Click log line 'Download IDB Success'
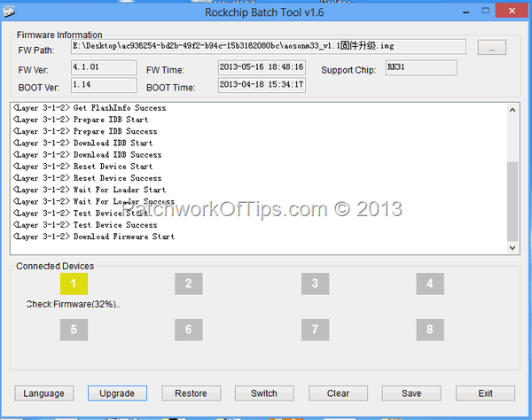The height and width of the screenshot is (420, 532). (87, 154)
